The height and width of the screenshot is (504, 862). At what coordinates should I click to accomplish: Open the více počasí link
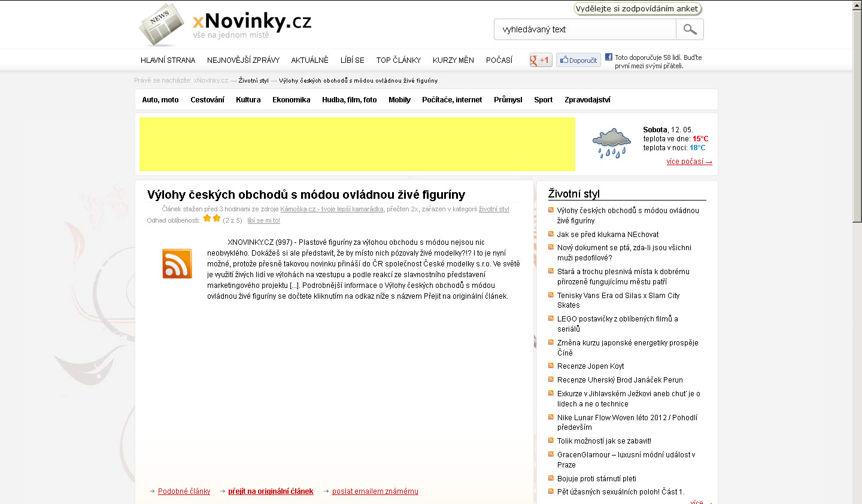[x=689, y=162]
